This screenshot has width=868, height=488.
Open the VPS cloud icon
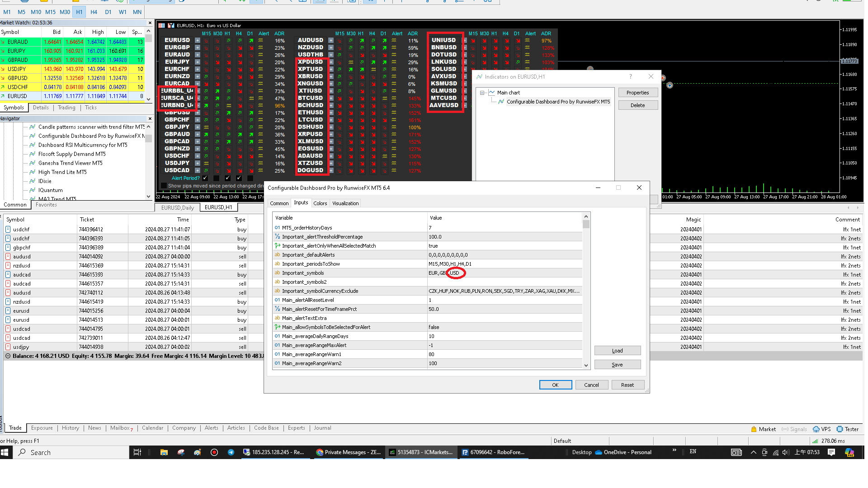tap(816, 429)
